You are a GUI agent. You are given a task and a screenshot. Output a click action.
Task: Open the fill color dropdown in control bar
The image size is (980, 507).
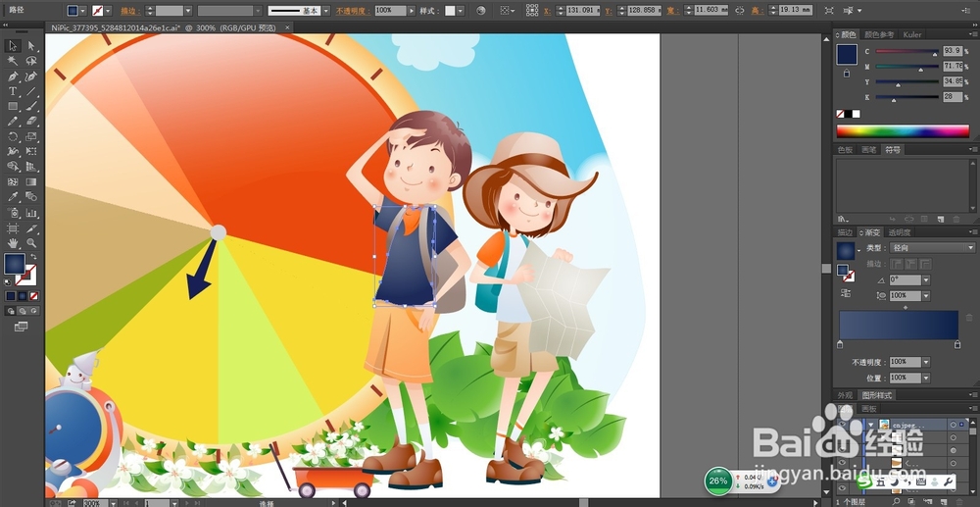tap(83, 11)
